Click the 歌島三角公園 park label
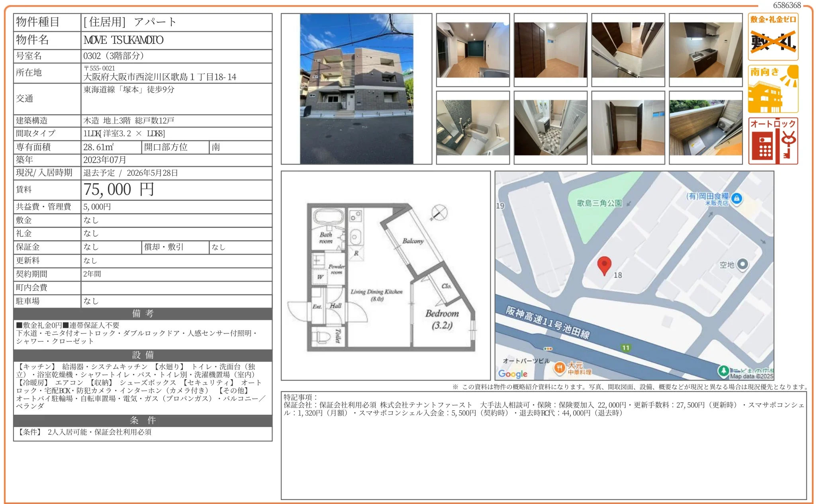The image size is (819, 504). tap(599, 203)
